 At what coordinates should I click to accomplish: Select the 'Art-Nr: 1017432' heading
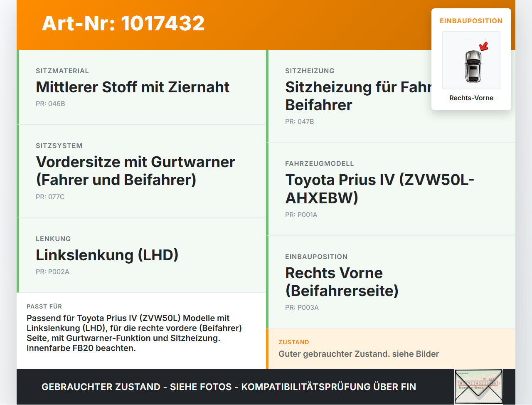123,23
